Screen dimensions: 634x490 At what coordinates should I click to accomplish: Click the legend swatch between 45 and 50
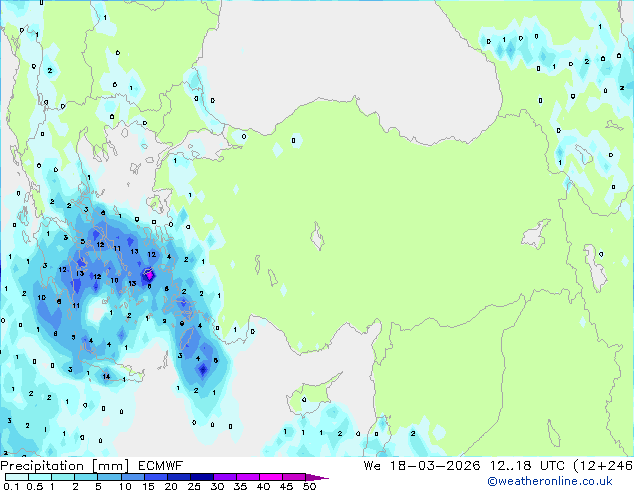point(294,477)
